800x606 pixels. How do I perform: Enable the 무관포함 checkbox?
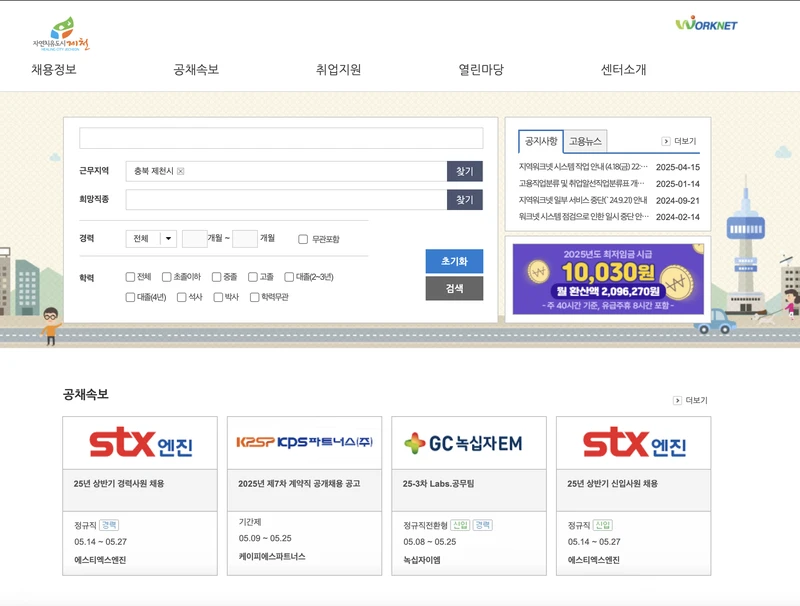click(x=301, y=238)
